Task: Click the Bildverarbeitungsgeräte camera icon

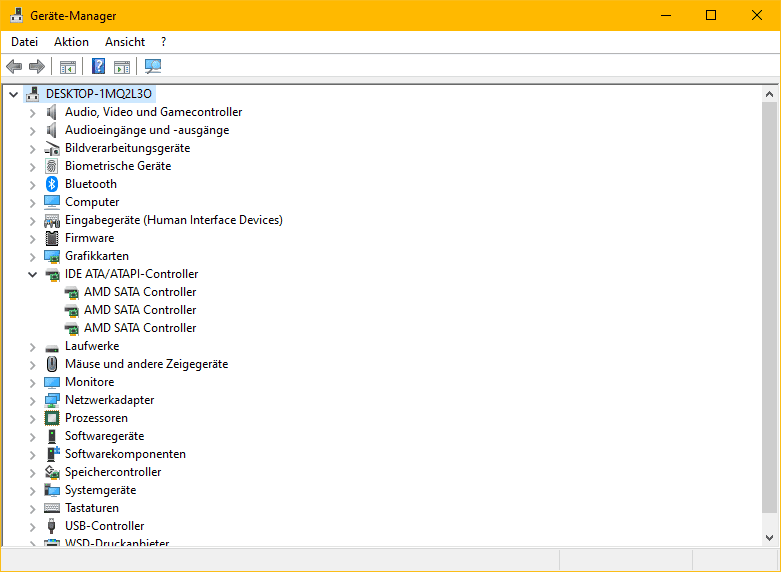Action: [52, 148]
